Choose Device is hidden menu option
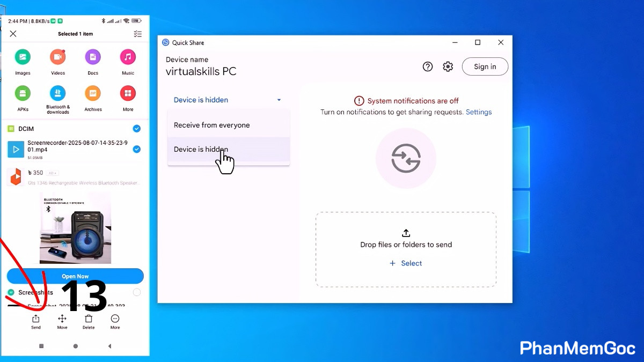Screen dimensions: 644x362 pos(229,150)
